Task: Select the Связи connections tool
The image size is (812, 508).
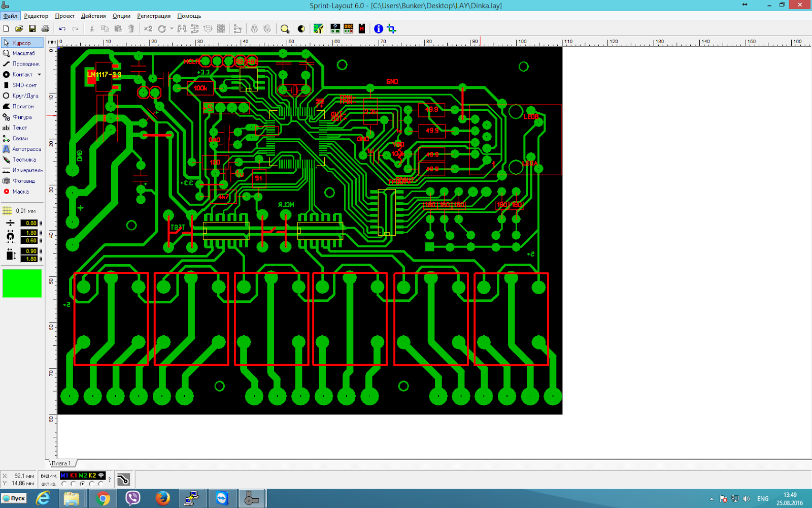Action: click(x=22, y=139)
